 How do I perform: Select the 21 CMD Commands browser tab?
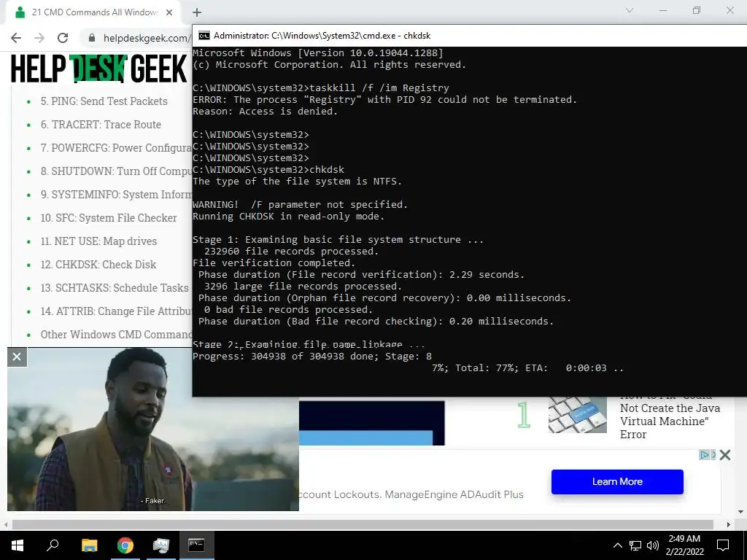(93, 12)
